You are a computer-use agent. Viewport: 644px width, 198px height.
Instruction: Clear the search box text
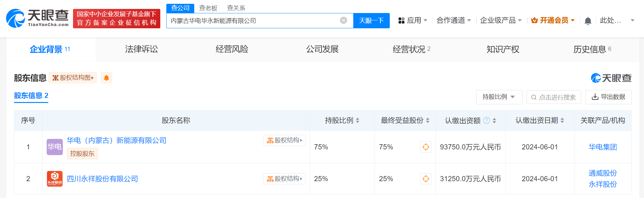pyautogui.click(x=343, y=21)
